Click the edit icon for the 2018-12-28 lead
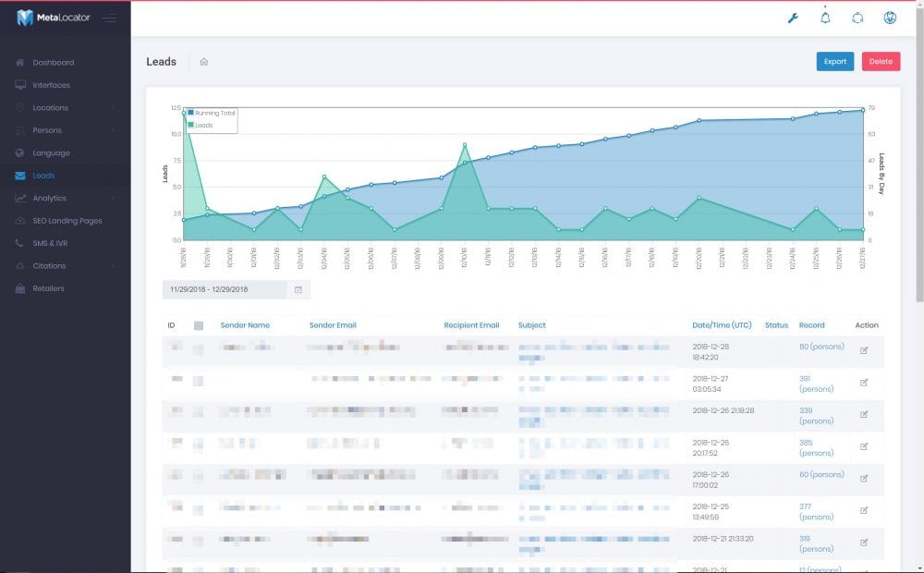The image size is (924, 573). tap(864, 350)
